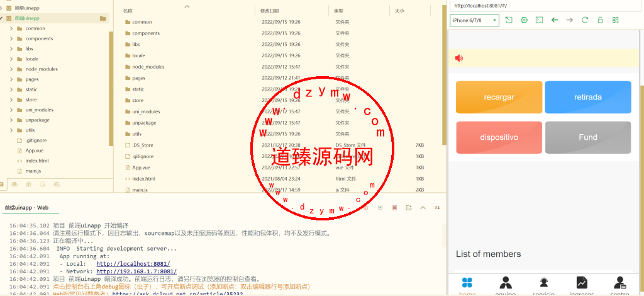Expand the components folder in project tree

point(11,38)
